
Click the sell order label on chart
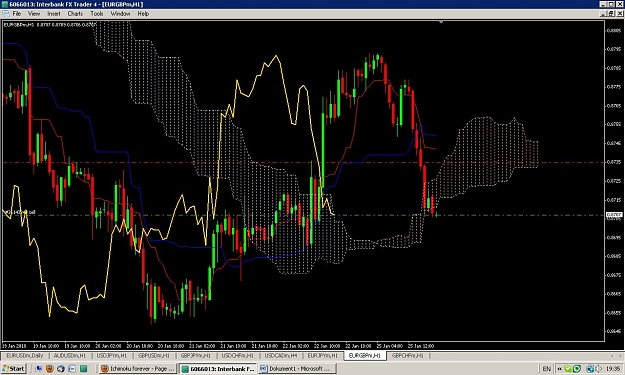20,212
